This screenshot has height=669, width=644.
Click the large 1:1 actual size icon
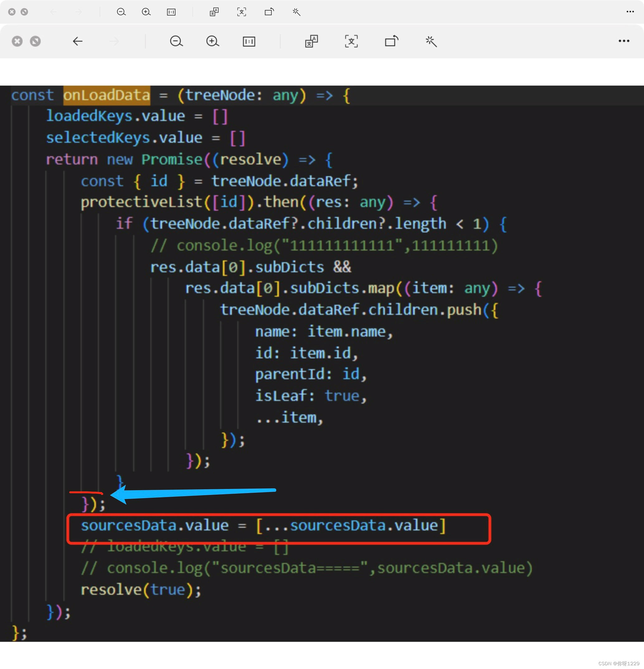pyautogui.click(x=249, y=42)
